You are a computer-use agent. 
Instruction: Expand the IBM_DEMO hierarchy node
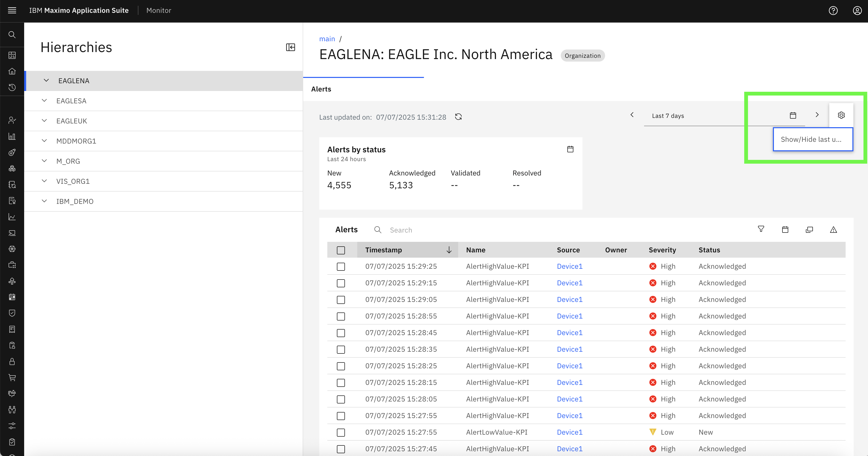pyautogui.click(x=44, y=201)
